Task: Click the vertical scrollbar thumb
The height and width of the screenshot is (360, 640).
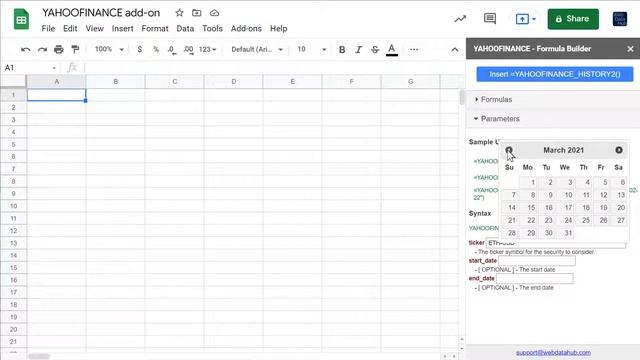Action: pyautogui.click(x=462, y=97)
